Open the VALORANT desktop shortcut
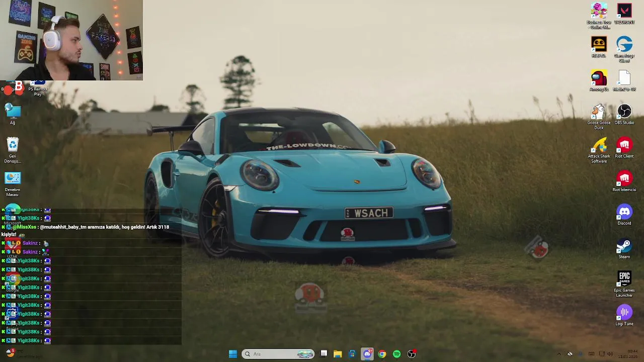The height and width of the screenshot is (362, 644). (x=624, y=14)
